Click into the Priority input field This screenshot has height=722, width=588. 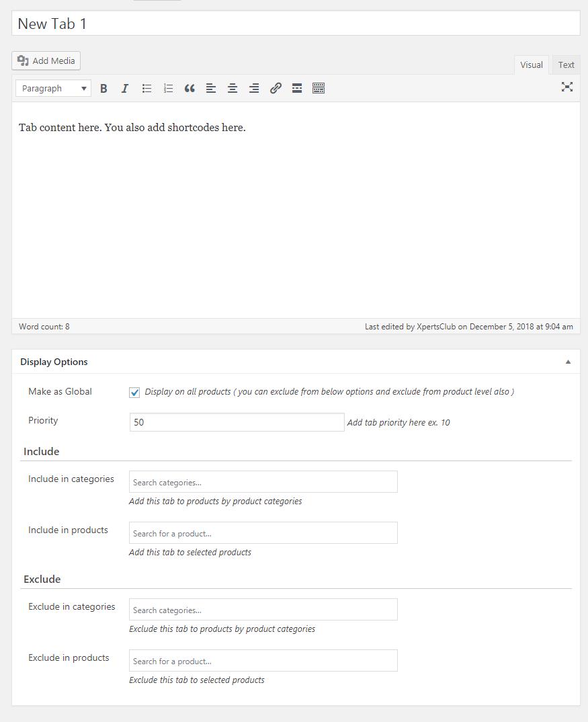coord(237,422)
